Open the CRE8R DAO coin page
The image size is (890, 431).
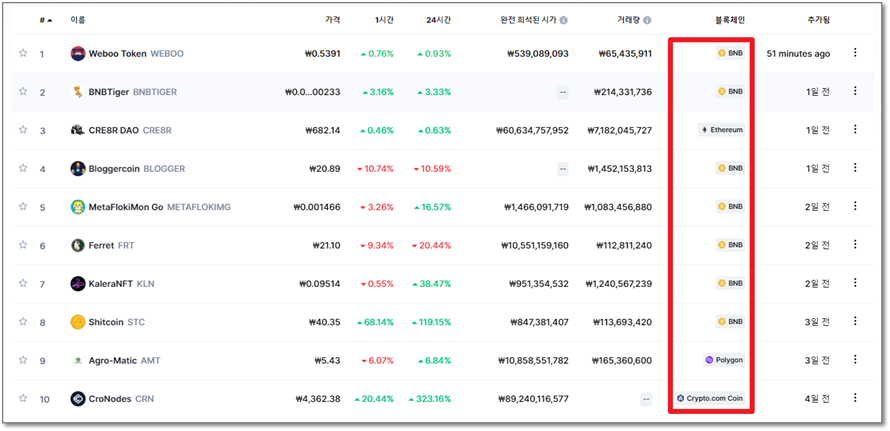pyautogui.click(x=130, y=131)
